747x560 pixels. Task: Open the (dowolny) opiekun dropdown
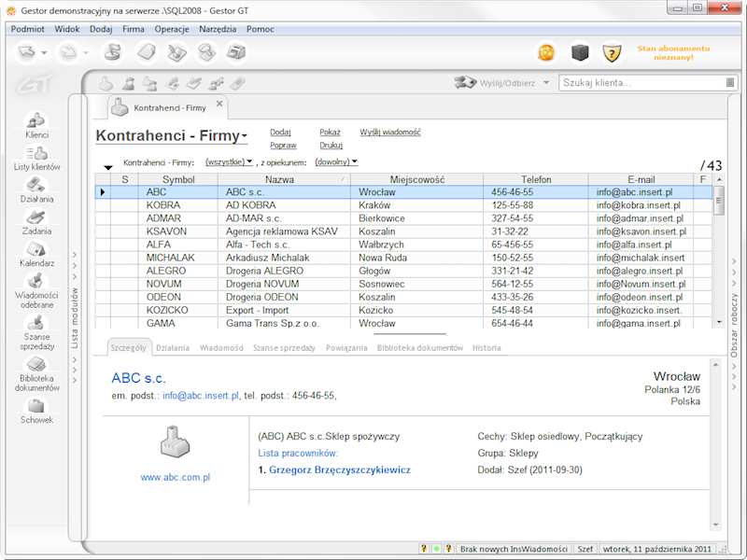point(336,162)
